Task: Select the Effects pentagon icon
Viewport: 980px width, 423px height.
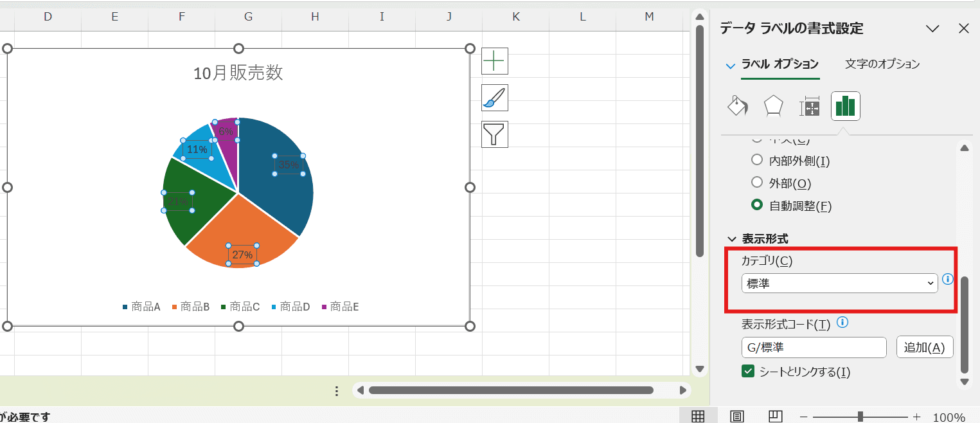Action: pos(773,106)
